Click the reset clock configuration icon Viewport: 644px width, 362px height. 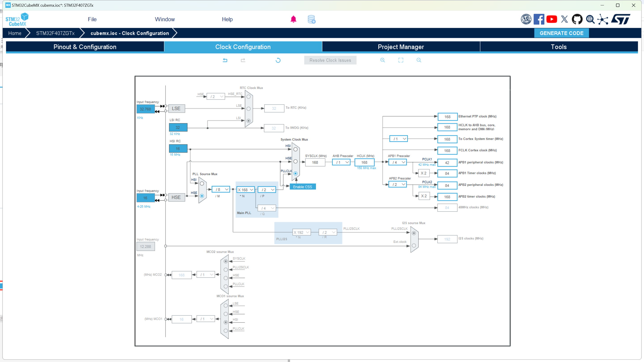tap(278, 60)
